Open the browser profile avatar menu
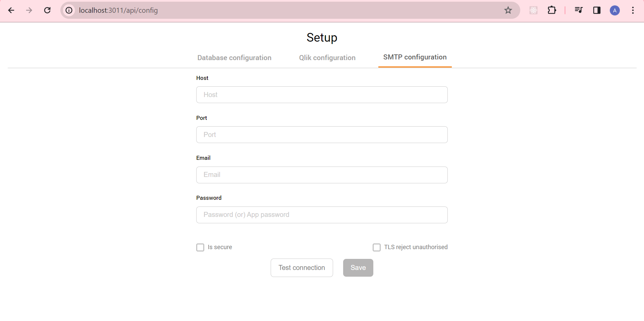Screen dimensions: 644x321 coord(615,10)
